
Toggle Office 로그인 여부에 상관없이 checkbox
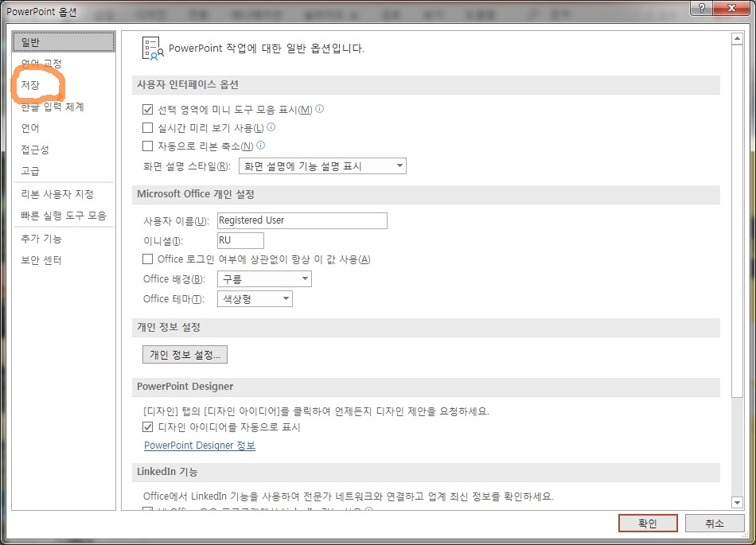pyautogui.click(x=147, y=259)
